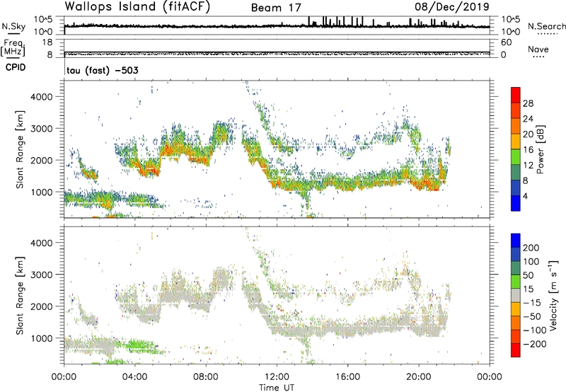The image size is (566, 392).
Task: Click the 'CPID' label
Action: (16, 67)
